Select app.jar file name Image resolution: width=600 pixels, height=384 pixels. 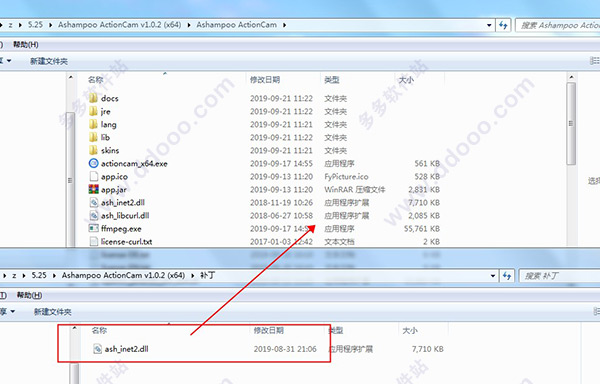(114, 190)
